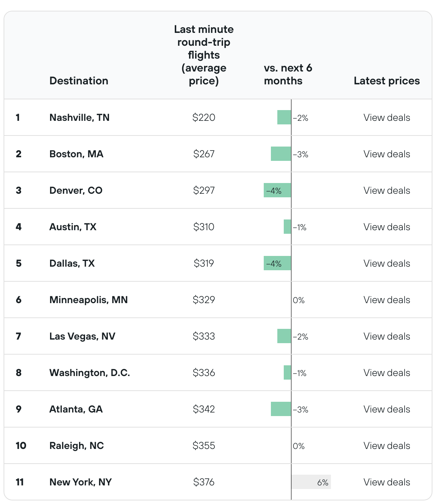Image resolution: width=436 pixels, height=504 pixels.
Task: Click View deals for Boston, MA
Action: tap(387, 154)
